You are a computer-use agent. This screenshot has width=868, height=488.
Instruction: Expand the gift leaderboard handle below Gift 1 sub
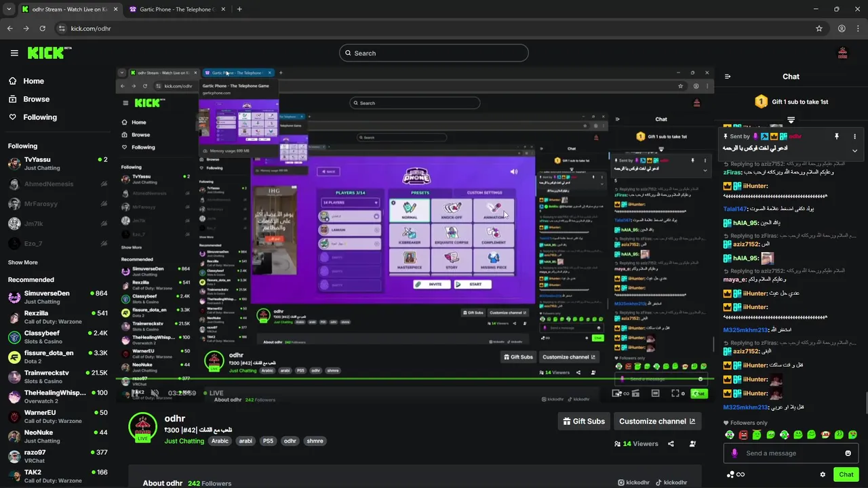tap(791, 120)
